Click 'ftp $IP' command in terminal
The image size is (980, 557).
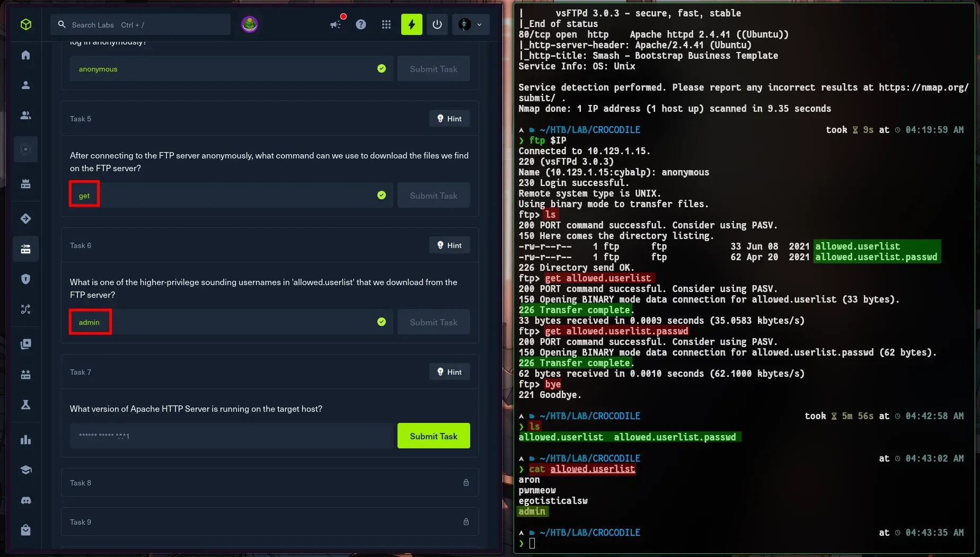pyautogui.click(x=548, y=140)
